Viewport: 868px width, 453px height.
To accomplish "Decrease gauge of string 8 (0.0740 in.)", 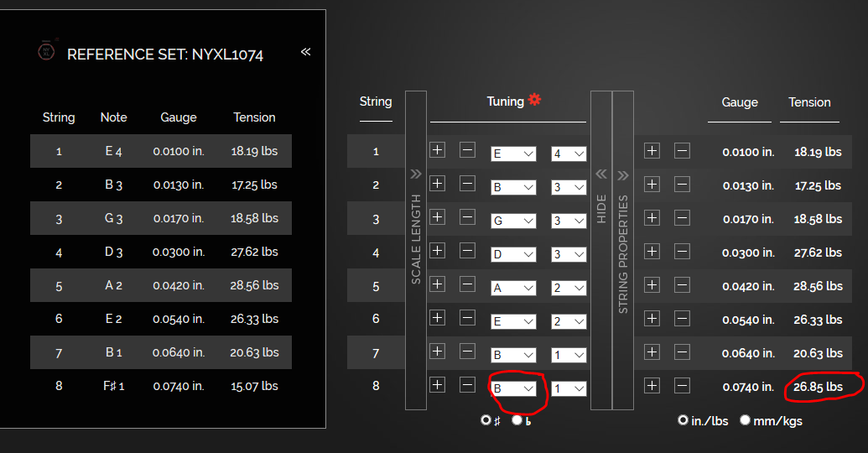I will coord(682,385).
